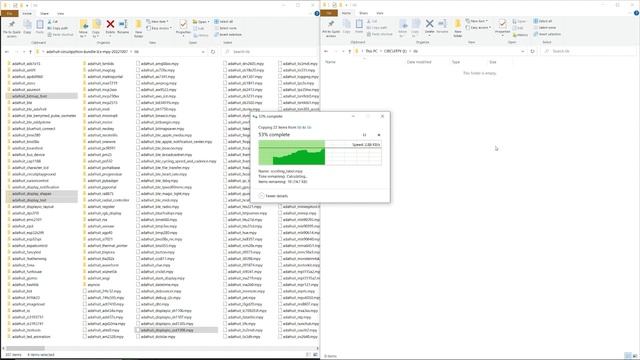Click the left window horizontal scrollbar thumb
Screen dimensions: 640x360
click(25, 348)
